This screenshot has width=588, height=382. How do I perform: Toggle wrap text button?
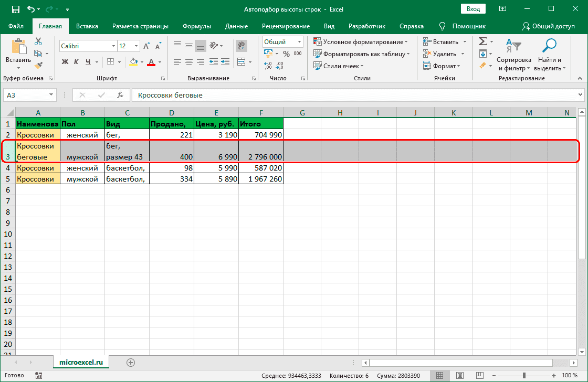(241, 46)
